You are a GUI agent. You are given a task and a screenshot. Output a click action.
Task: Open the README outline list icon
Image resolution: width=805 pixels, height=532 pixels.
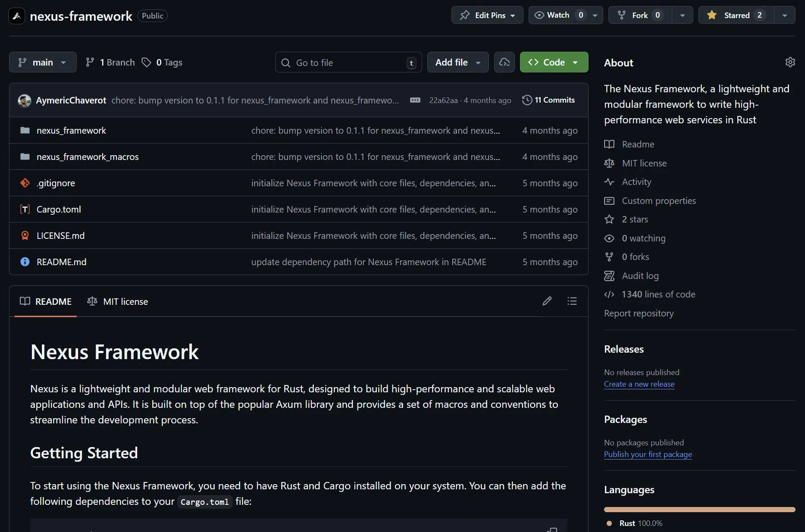(x=572, y=301)
